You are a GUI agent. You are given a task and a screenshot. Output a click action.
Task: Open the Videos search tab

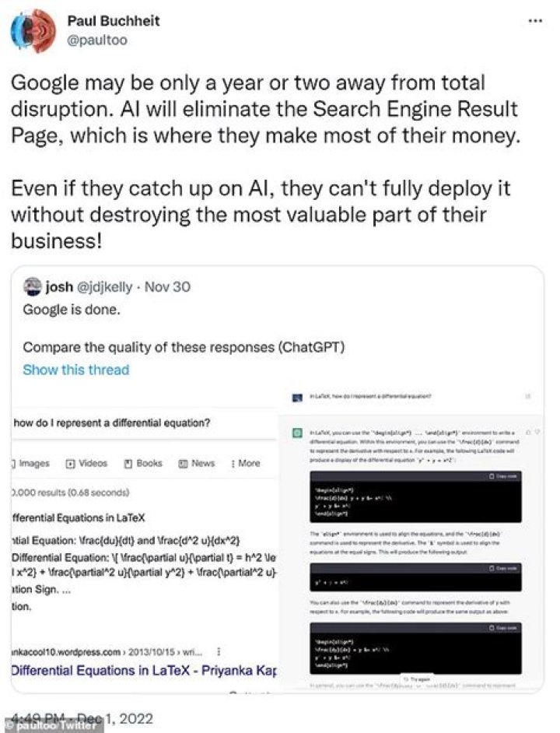(86, 463)
